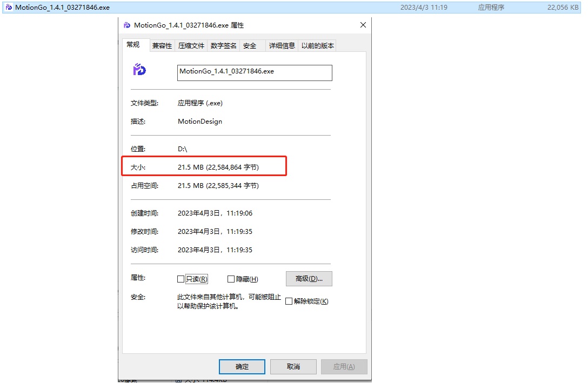Image resolution: width=588 pixels, height=383 pixels.
Task: Click the location value D:\
Action: pyautogui.click(x=182, y=149)
